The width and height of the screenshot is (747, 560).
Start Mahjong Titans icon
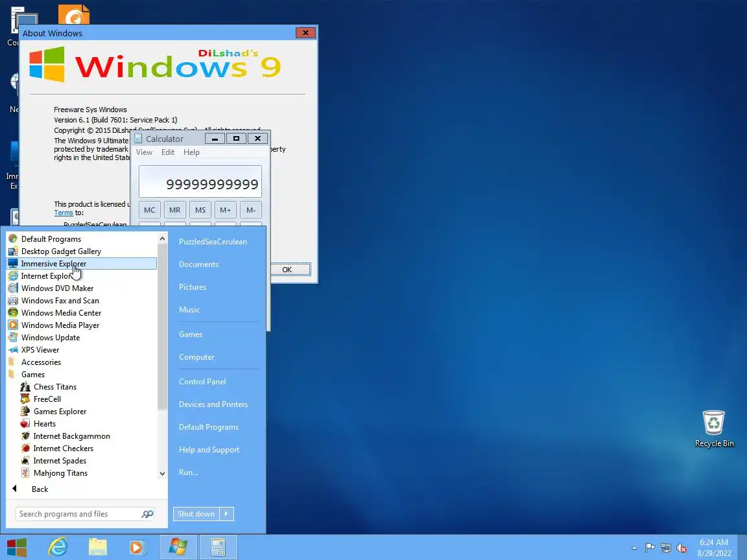tap(25, 473)
